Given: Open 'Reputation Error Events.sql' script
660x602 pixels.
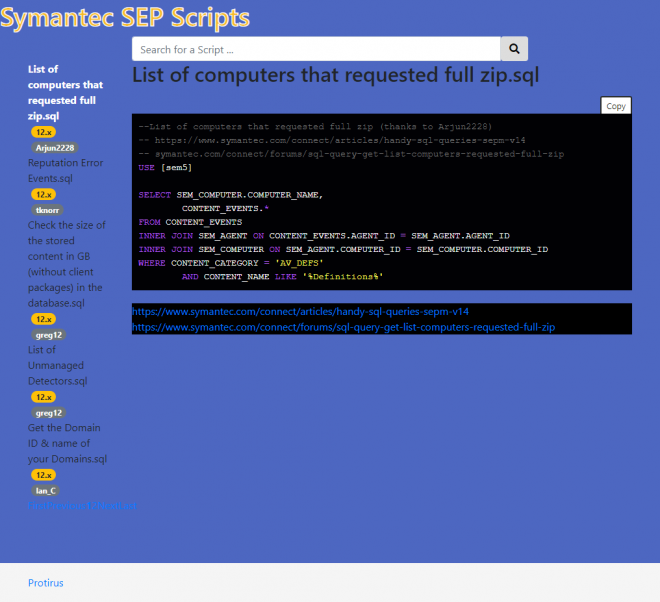Looking at the screenshot, I should (x=65, y=170).
